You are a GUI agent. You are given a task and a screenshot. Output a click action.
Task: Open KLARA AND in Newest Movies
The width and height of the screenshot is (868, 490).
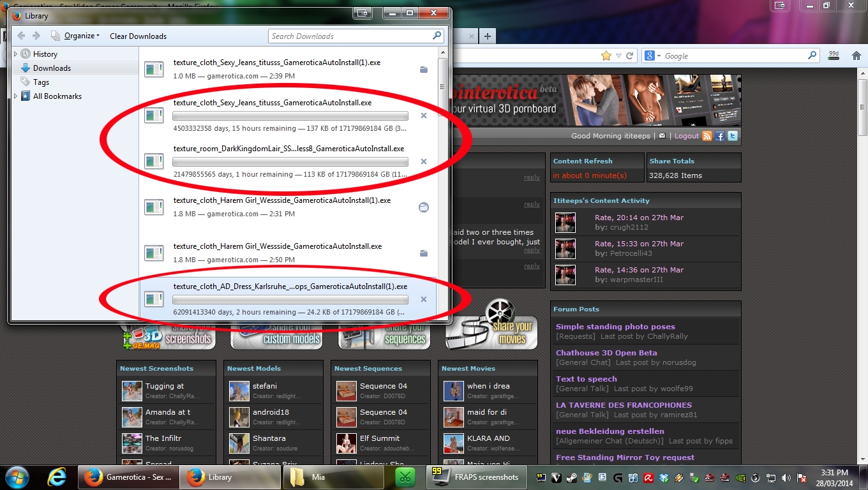(x=488, y=438)
